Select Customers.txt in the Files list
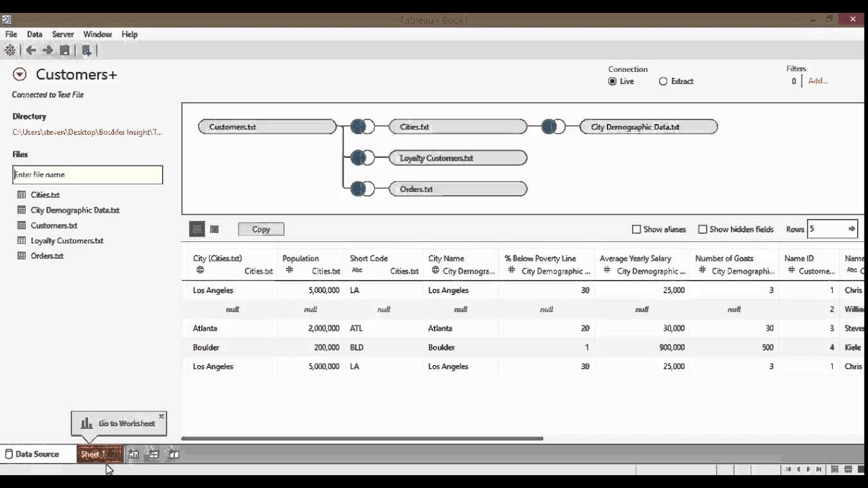This screenshot has height=488, width=868. (x=54, y=226)
